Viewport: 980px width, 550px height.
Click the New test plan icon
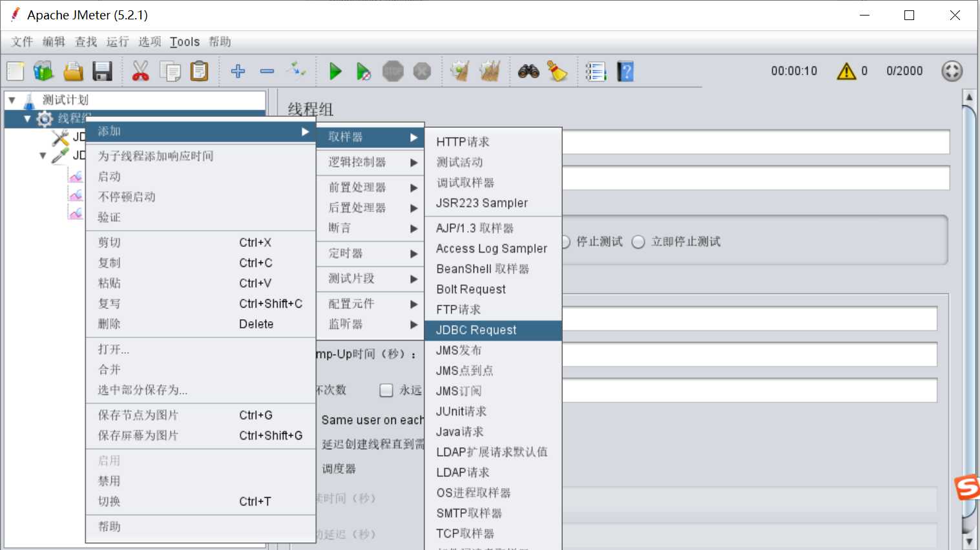coord(16,71)
